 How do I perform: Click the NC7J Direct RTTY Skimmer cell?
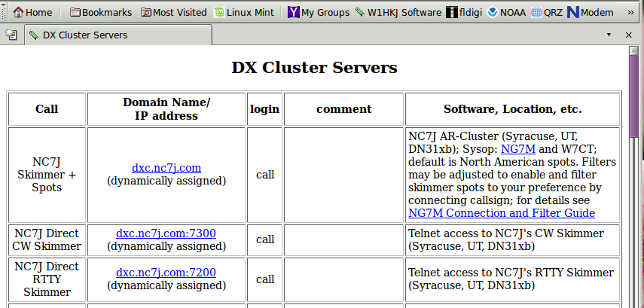47,279
